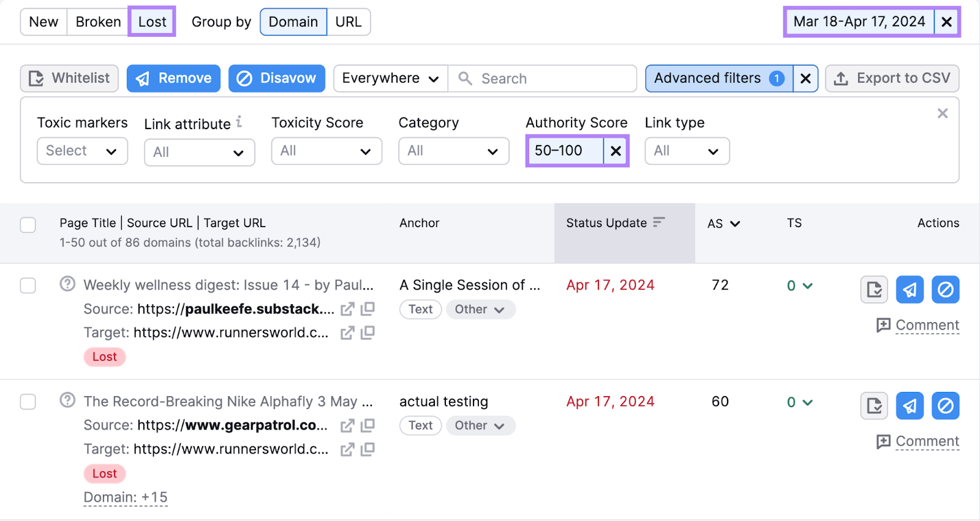Screen dimensions: 980x521
Task: Clear the Mar 18-Apr 17 date range
Action: tap(946, 22)
